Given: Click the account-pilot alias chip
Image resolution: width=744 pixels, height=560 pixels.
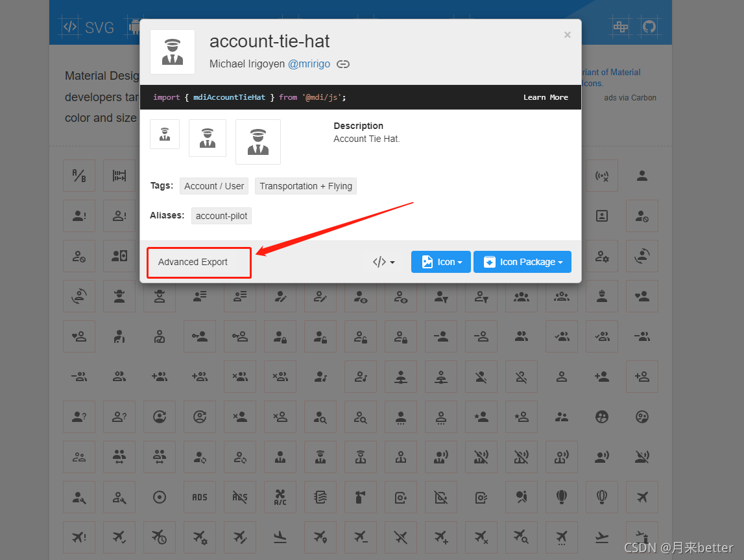Looking at the screenshot, I should click(222, 216).
